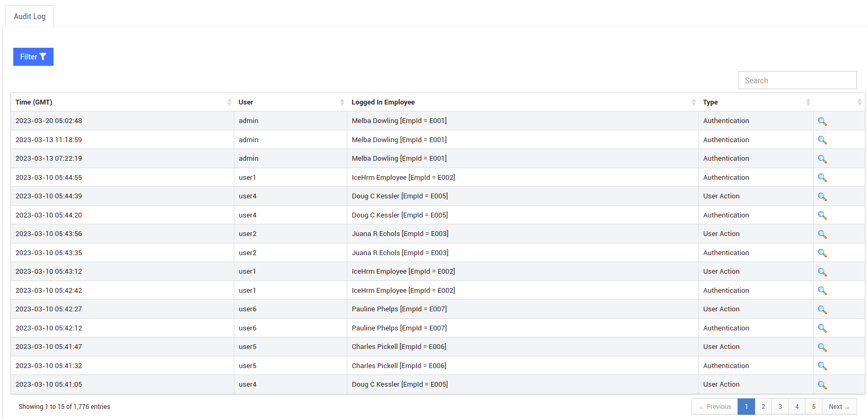Focus the Search input field
Image resolution: width=868 pixels, height=419 pixels.
pos(797,80)
